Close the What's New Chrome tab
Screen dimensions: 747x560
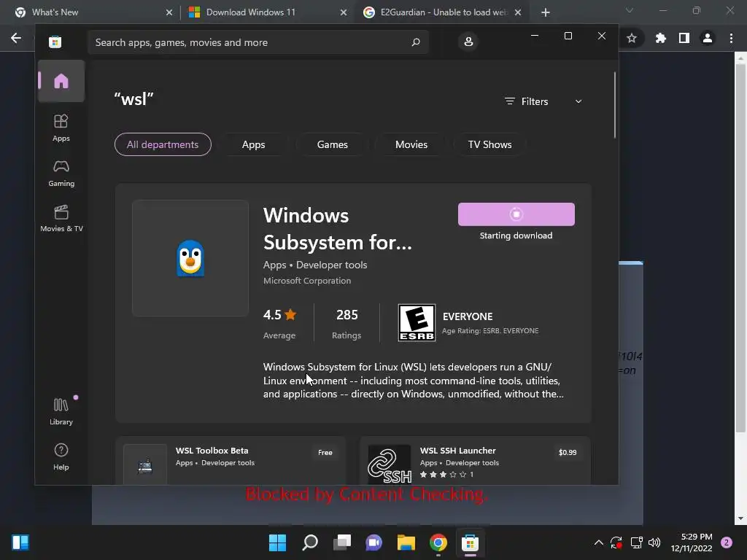169,12
